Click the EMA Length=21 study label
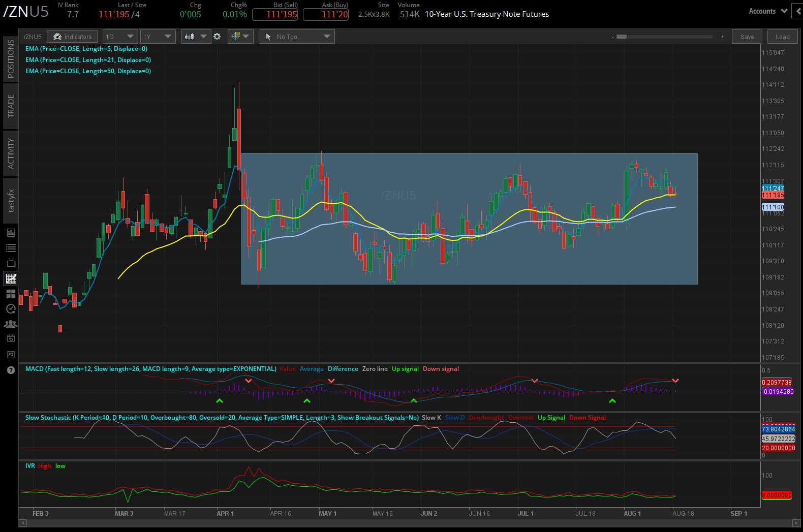Screen dimensions: 803x532 click(88, 60)
